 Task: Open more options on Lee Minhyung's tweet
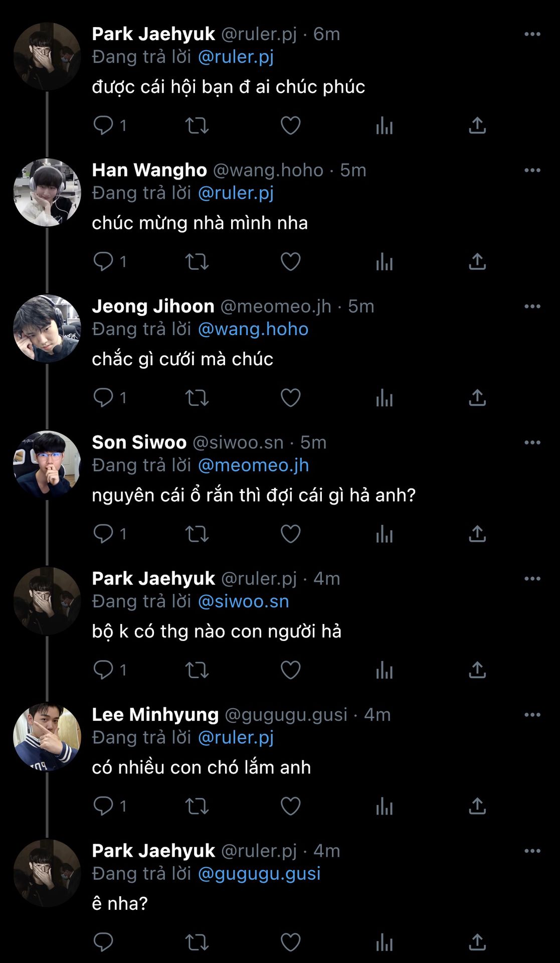(x=532, y=715)
